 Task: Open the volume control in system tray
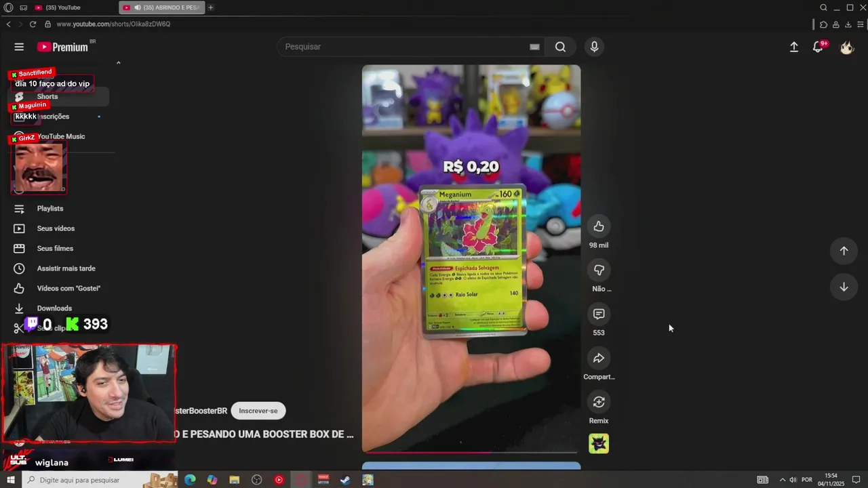(x=793, y=480)
